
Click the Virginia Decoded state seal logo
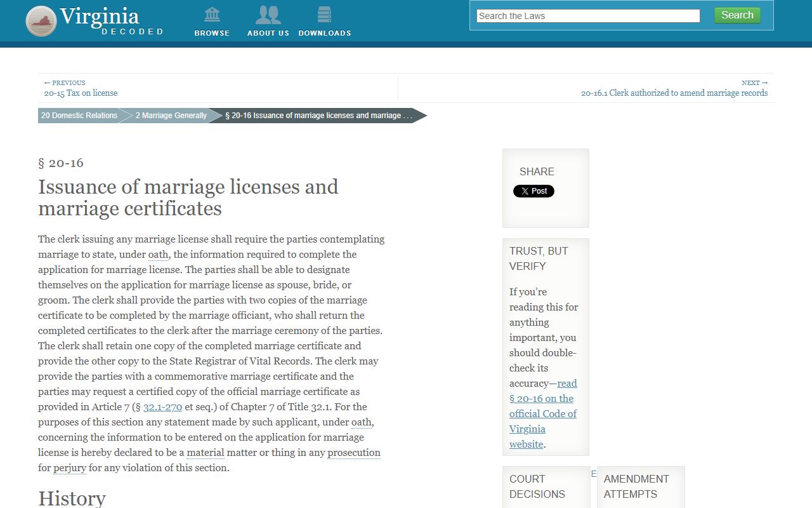point(41,21)
